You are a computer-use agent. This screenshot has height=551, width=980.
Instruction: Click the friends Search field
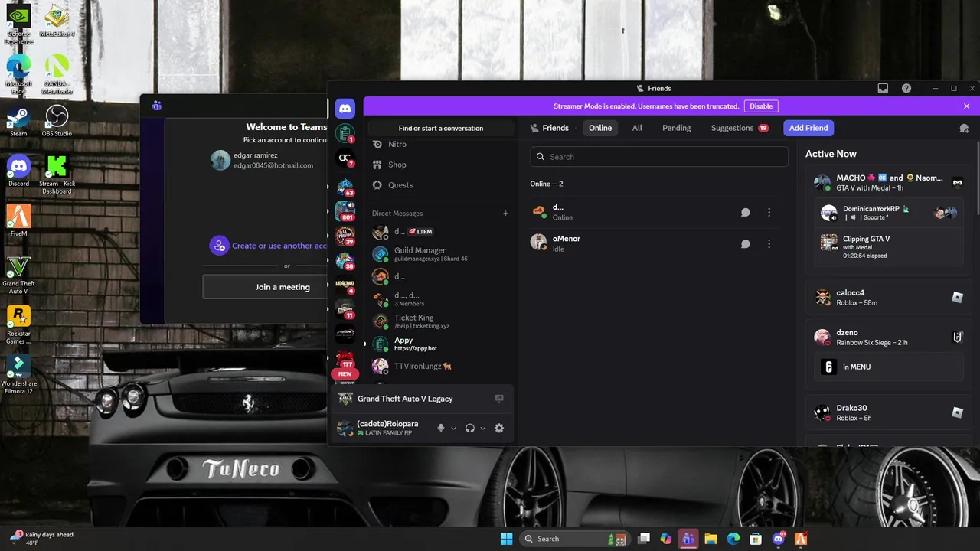coord(659,157)
